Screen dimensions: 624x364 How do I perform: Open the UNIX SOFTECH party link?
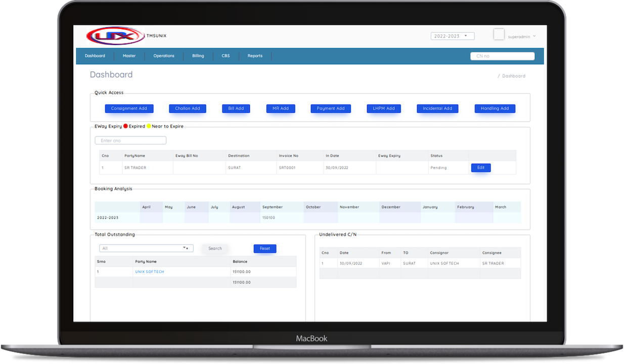150,272
